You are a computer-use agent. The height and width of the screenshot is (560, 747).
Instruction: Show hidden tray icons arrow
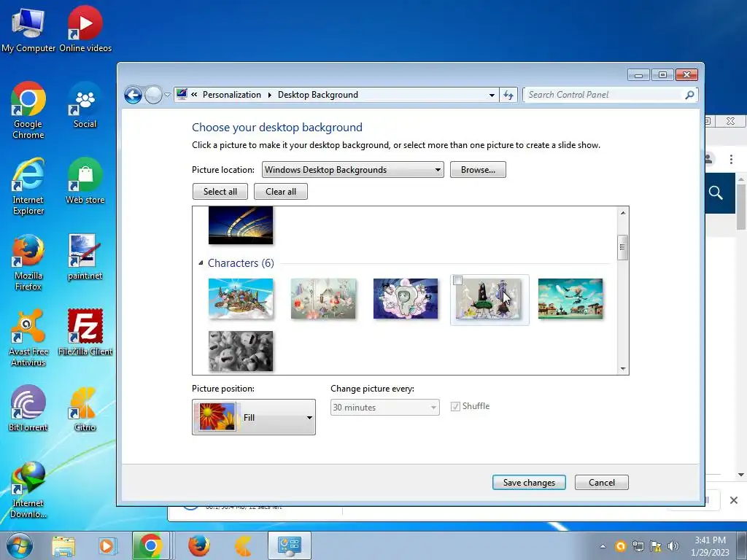tap(603, 546)
